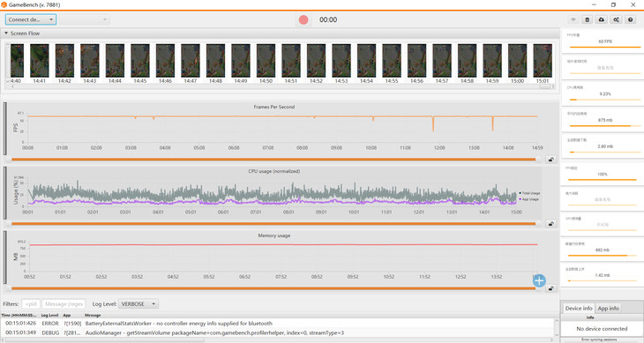The image size is (644, 343).
Task: Click the BatteryExternalStatsWorker ERROR log row
Action: tap(277, 324)
